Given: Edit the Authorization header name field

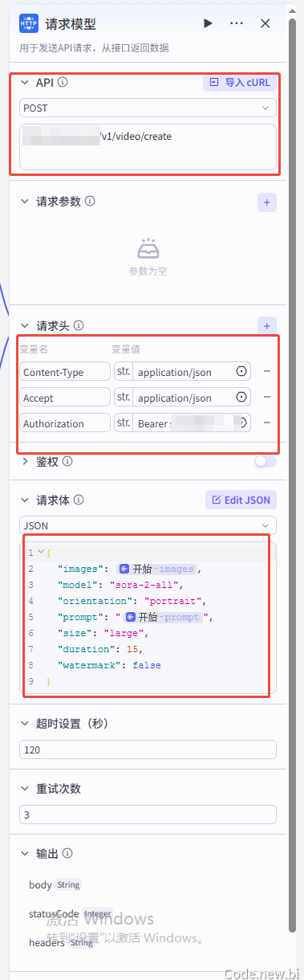Looking at the screenshot, I should (65, 423).
